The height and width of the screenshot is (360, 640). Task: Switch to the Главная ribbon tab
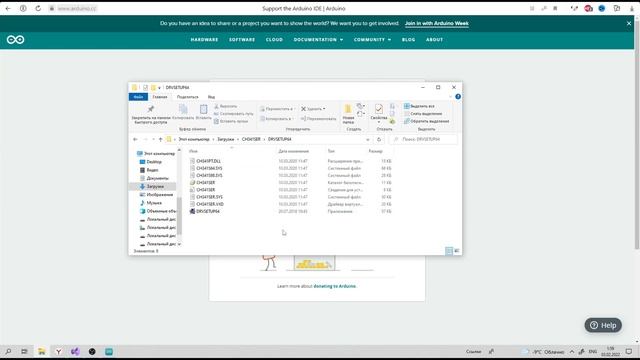(160, 97)
